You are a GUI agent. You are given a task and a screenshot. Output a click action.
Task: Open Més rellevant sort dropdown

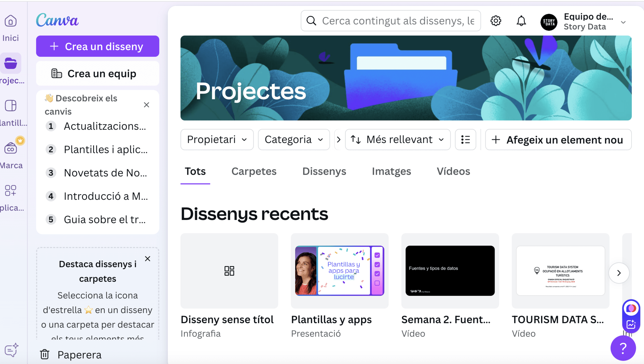point(398,140)
